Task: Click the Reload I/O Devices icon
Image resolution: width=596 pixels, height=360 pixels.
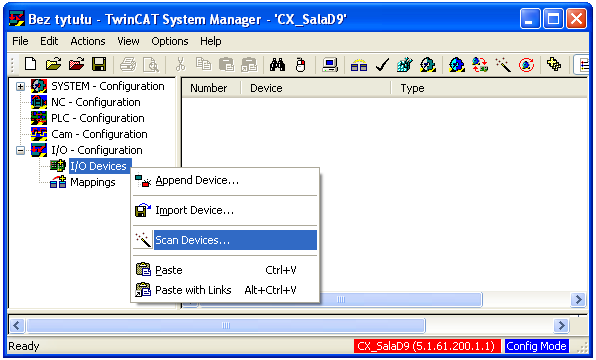Action: click(x=480, y=64)
